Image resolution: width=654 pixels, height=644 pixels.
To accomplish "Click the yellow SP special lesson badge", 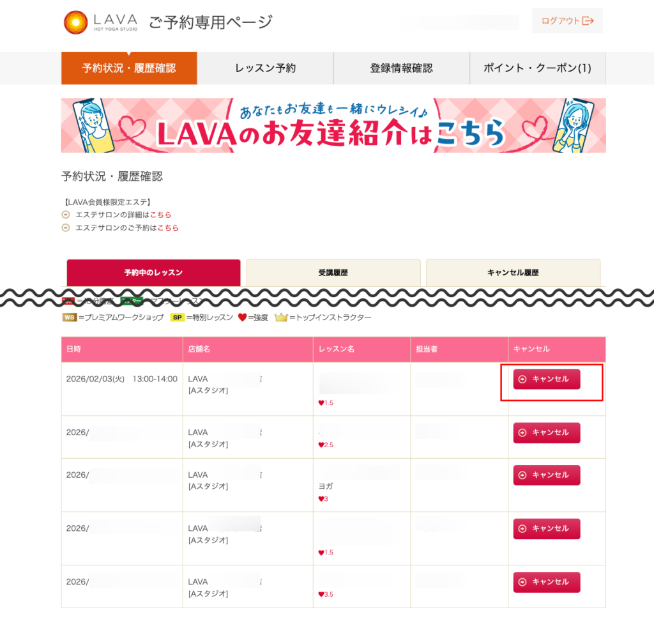I will [x=177, y=318].
